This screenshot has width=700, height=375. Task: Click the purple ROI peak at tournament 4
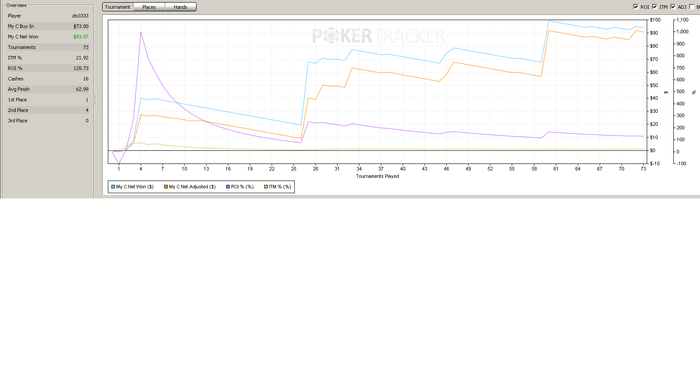coord(141,32)
